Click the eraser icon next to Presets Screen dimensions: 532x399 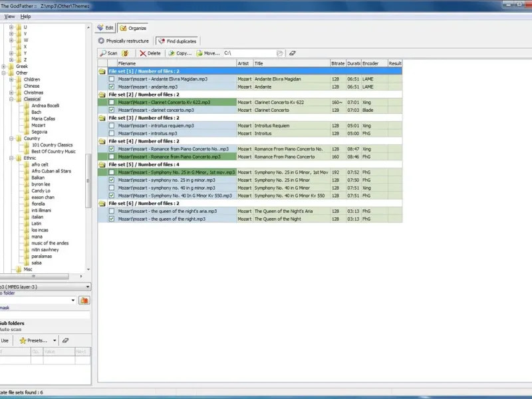click(x=65, y=340)
